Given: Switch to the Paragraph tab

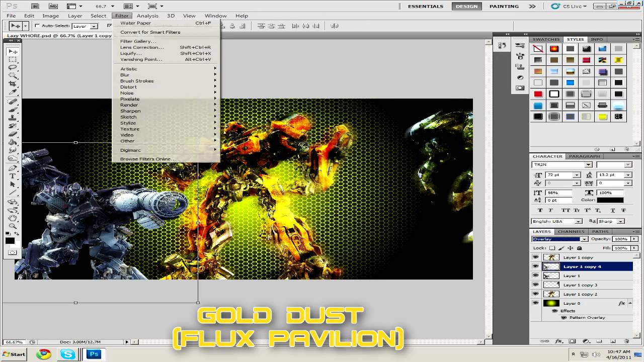Looking at the screenshot, I should pos(584,156).
